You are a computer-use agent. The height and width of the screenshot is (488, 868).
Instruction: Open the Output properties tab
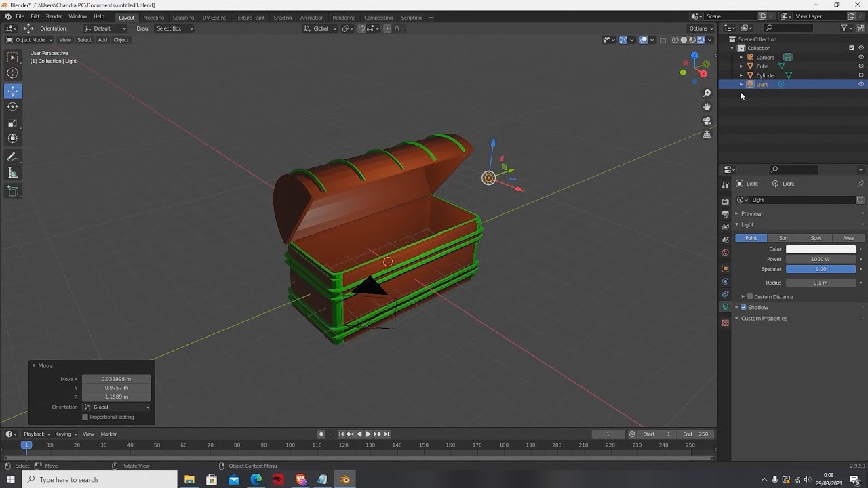[725, 213]
